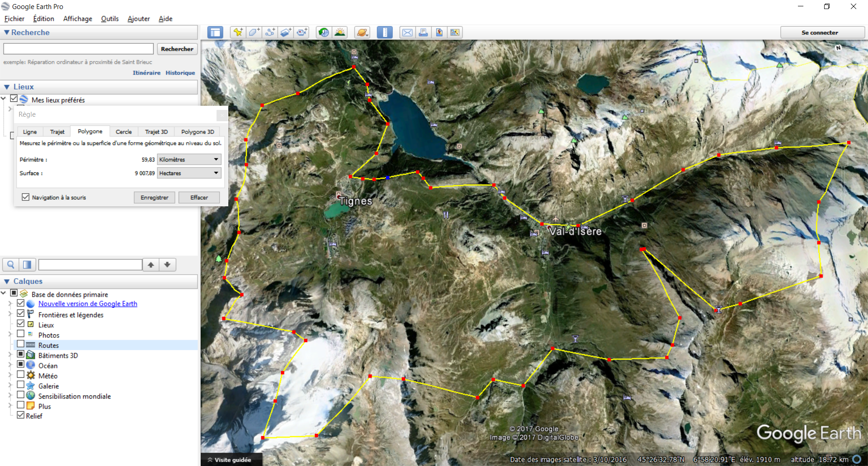Uncheck Mes lieux préférés checkbox

pyautogui.click(x=14, y=98)
